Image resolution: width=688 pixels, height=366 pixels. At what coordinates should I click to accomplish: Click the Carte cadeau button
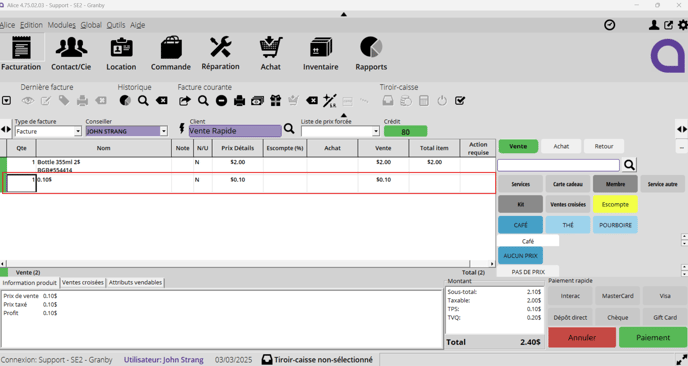coord(568,184)
